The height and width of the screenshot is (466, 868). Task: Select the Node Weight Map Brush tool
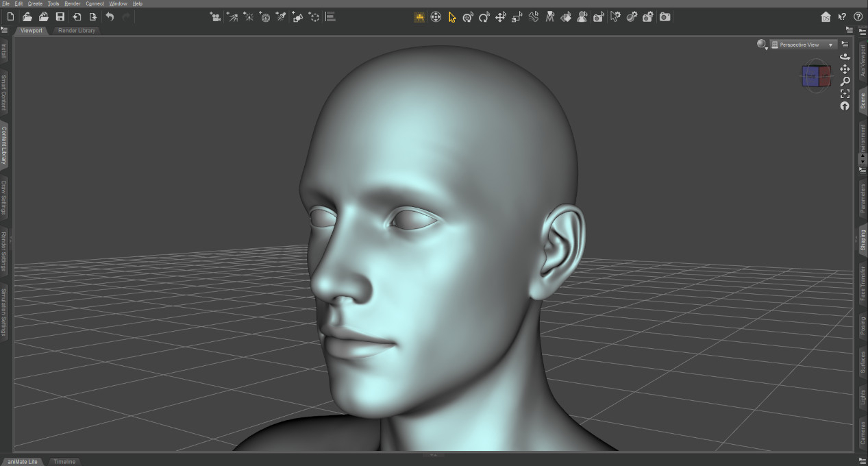pos(549,17)
